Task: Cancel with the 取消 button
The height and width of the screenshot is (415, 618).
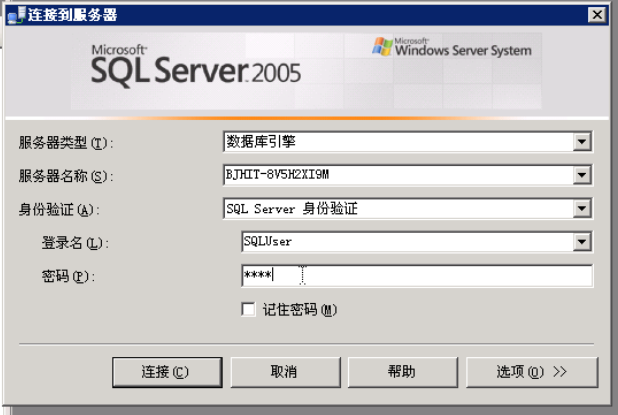Action: [x=285, y=372]
